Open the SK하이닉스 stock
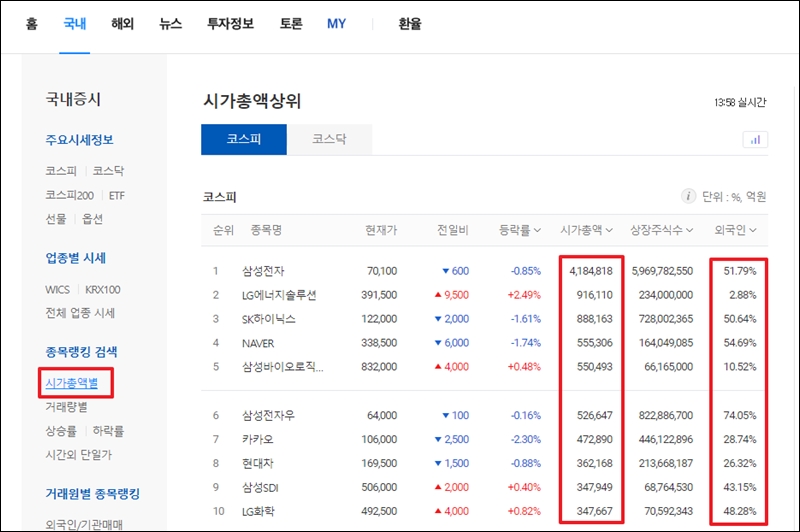 click(268, 319)
